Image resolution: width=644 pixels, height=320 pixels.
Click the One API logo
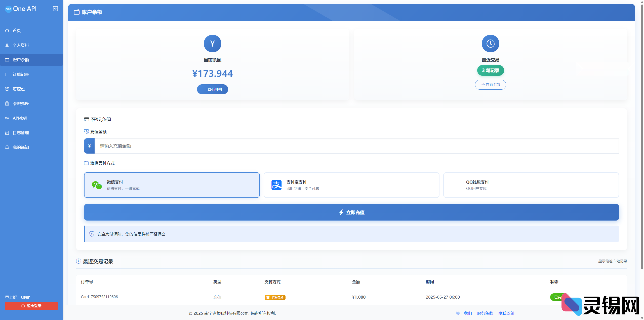[21, 9]
